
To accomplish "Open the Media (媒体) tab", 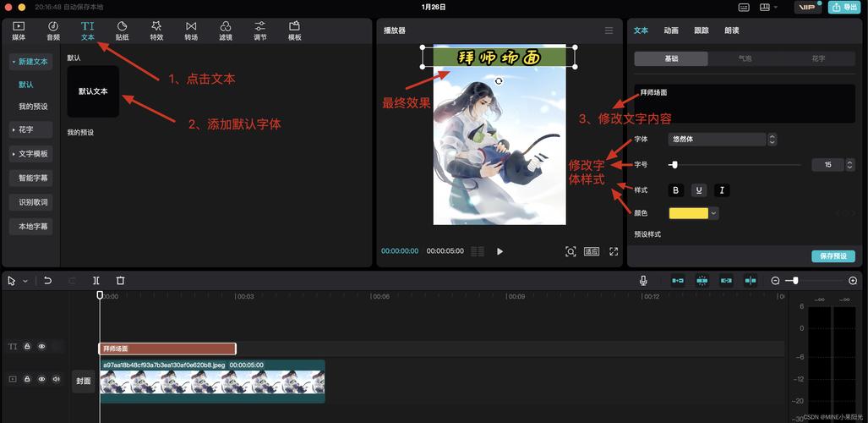I will [19, 31].
